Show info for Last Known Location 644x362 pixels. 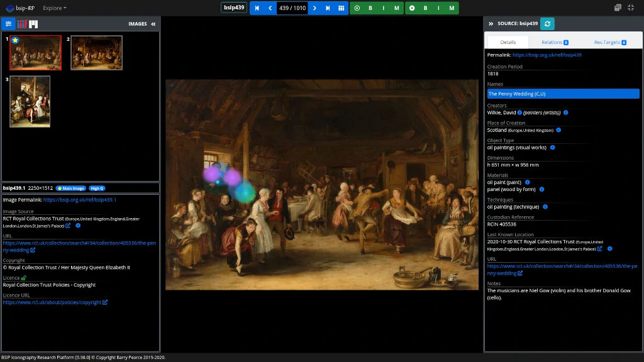click(609, 249)
